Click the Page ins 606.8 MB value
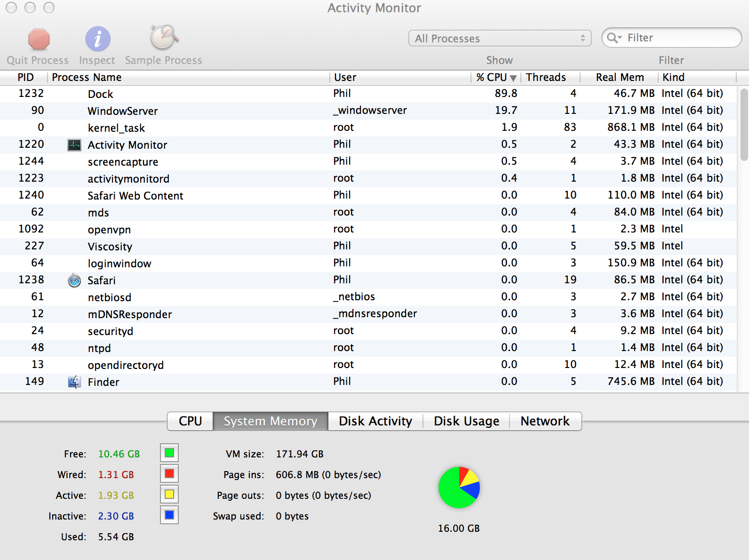Image resolution: width=749 pixels, height=560 pixels. coord(328,475)
